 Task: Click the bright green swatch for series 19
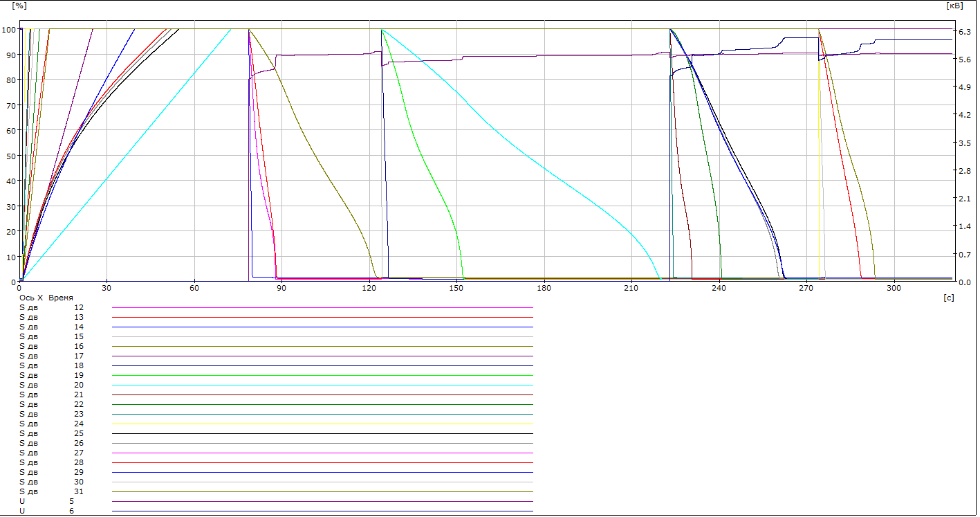tap(322, 375)
